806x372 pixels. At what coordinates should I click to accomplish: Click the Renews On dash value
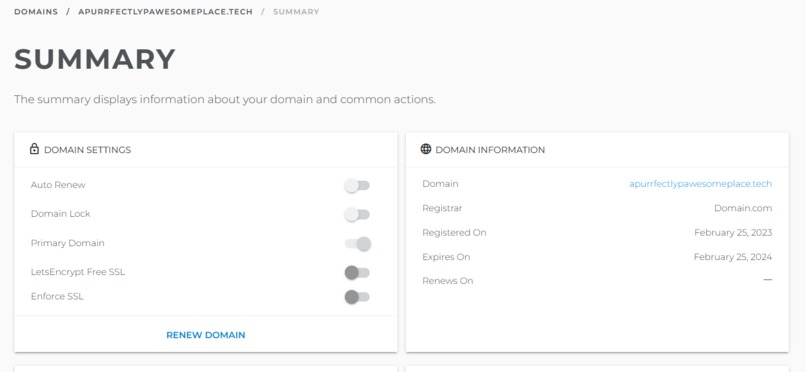pyautogui.click(x=767, y=280)
